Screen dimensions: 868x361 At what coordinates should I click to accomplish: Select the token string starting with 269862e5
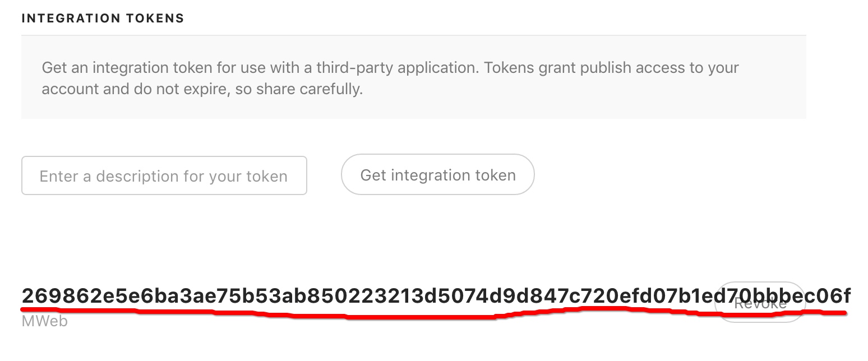(436, 295)
